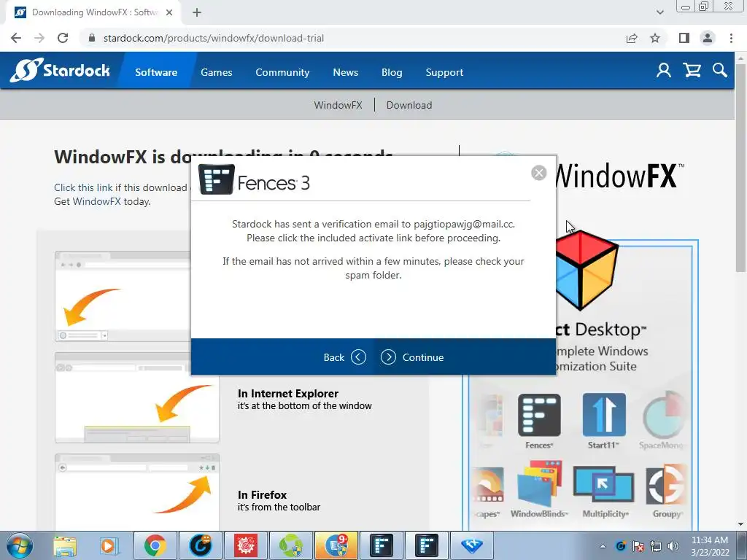
Task: Click the first Fences taskbar icon
Action: (x=381, y=545)
